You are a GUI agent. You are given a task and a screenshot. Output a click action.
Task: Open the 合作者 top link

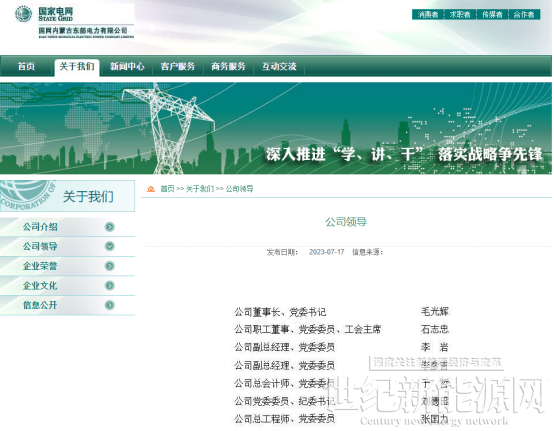tap(524, 14)
